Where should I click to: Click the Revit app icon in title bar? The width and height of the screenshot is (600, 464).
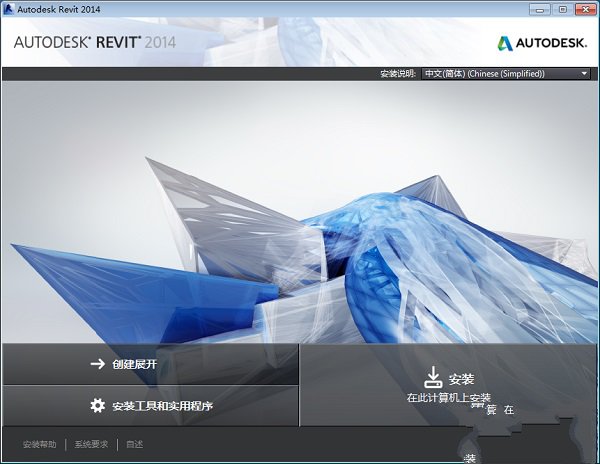coord(8,8)
